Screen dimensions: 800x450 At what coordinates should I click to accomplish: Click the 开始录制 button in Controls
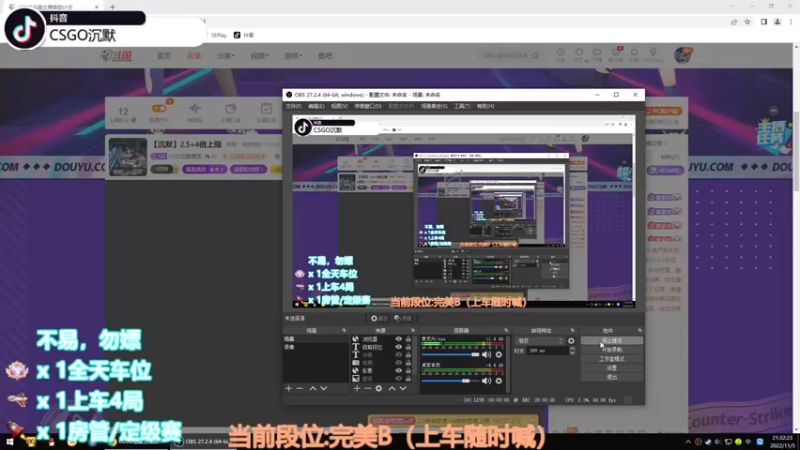612,349
